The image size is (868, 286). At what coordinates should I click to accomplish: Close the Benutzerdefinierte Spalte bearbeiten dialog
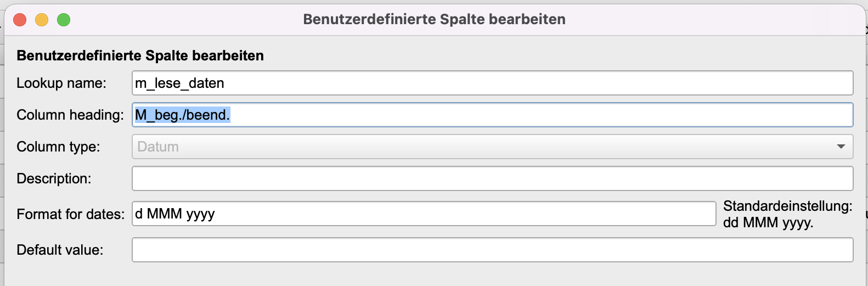coord(20,20)
